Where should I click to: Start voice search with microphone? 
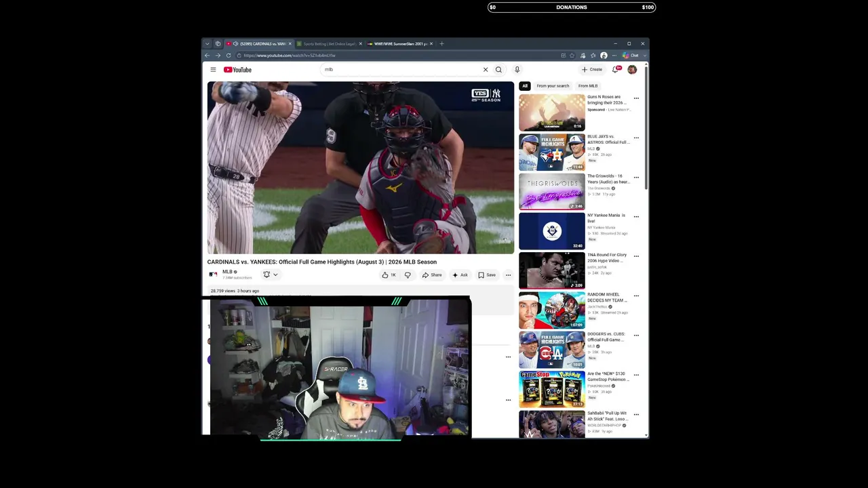coord(517,70)
